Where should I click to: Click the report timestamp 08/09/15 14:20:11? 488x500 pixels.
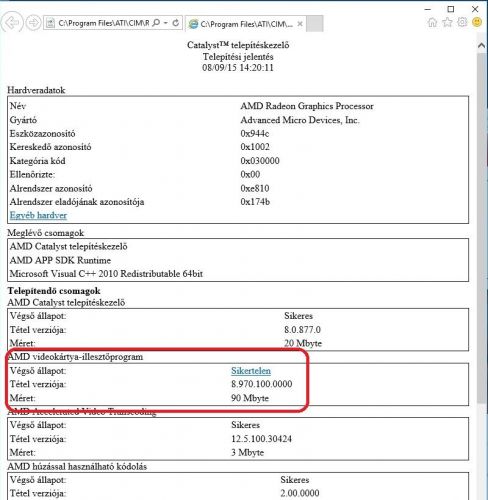coord(238,68)
